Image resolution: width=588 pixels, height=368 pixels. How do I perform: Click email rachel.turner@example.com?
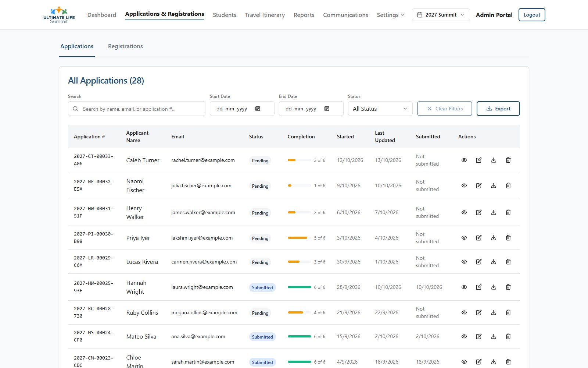tap(203, 160)
